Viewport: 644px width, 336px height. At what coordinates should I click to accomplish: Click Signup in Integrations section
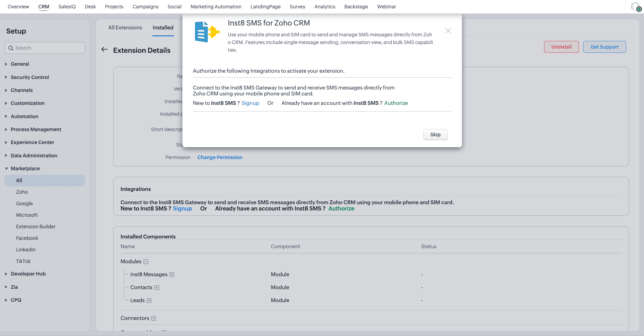tap(182, 208)
